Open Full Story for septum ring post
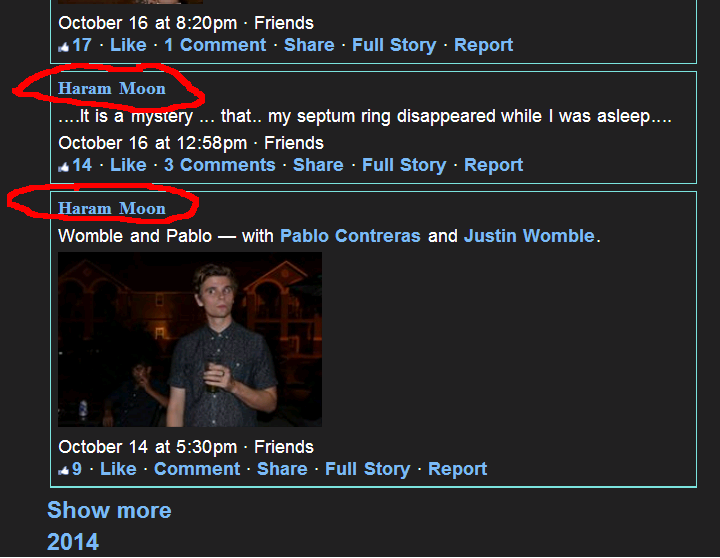The height and width of the screenshot is (558, 720). [404, 165]
